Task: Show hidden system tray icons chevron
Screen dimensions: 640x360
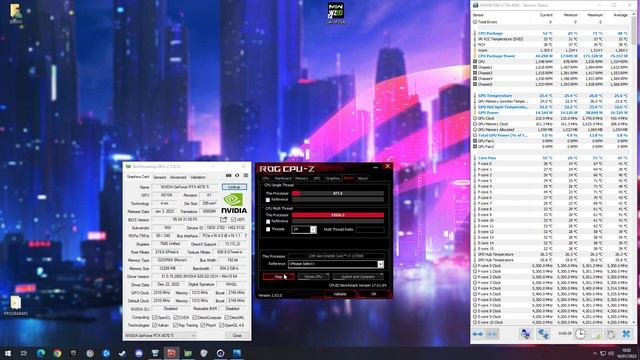Action: (594, 353)
